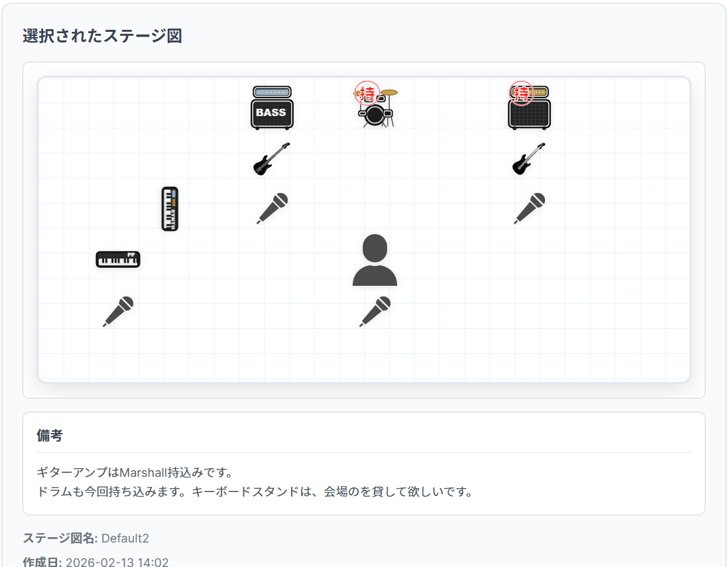Viewport: 728px width, 567px height.
Task: Click the microphone near the PF keyboard
Action: pyautogui.click(x=118, y=312)
